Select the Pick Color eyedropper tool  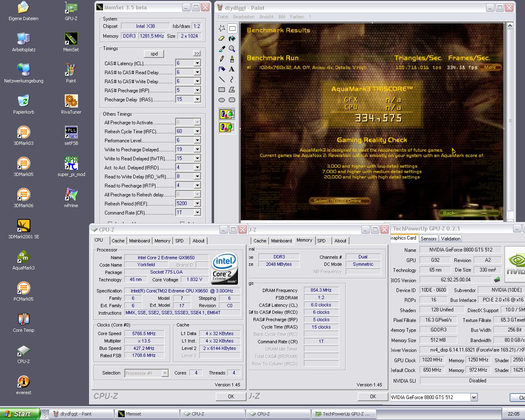tap(222, 49)
